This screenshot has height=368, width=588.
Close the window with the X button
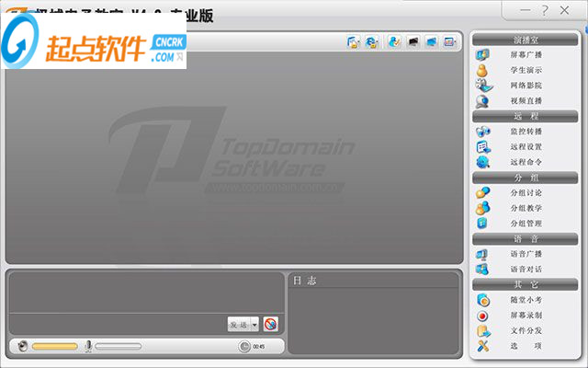pyautogui.click(x=564, y=10)
